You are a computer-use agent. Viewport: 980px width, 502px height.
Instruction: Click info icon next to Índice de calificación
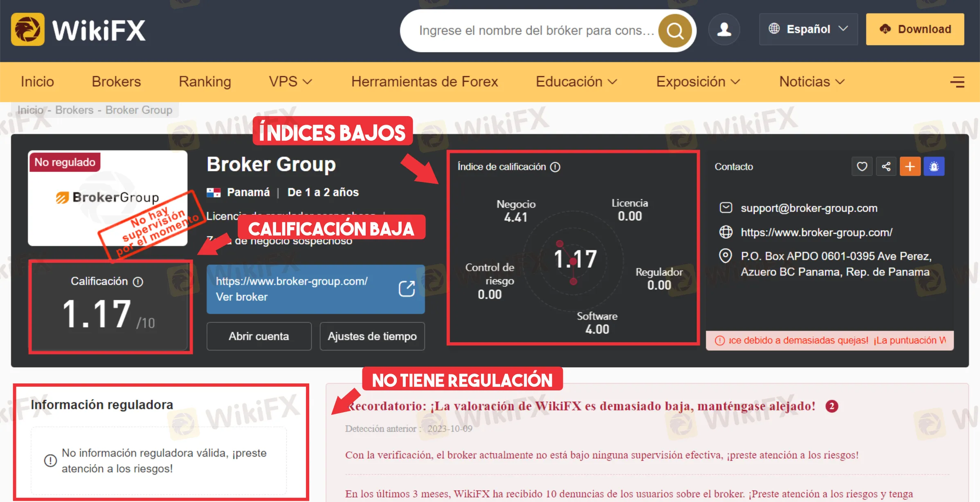tap(555, 167)
